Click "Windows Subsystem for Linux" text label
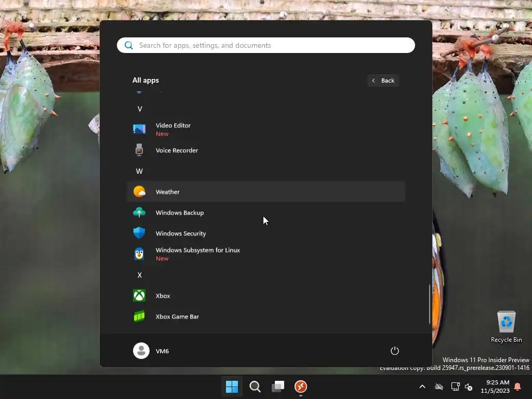 point(198,250)
